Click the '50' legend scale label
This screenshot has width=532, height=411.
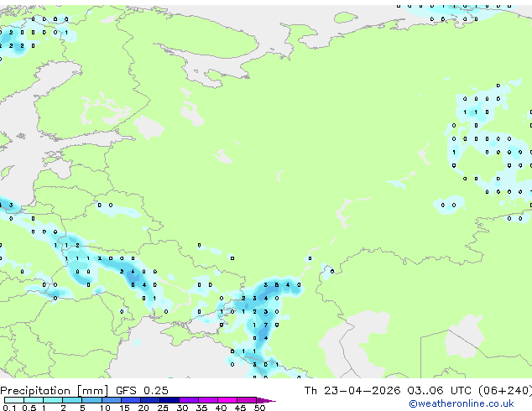pos(260,408)
